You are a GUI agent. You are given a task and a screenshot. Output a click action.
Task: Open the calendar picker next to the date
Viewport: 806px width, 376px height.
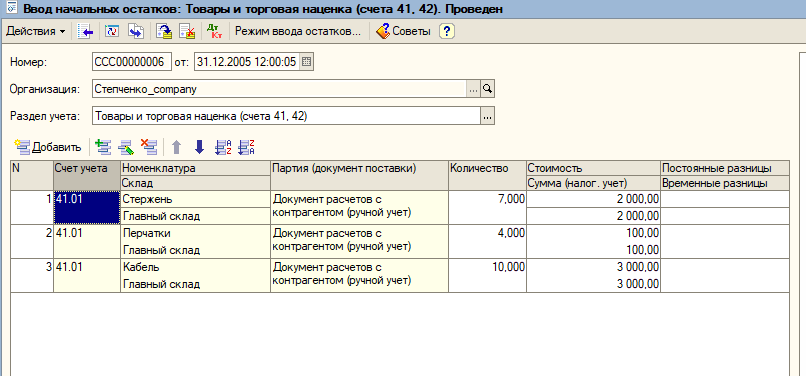pos(306,62)
